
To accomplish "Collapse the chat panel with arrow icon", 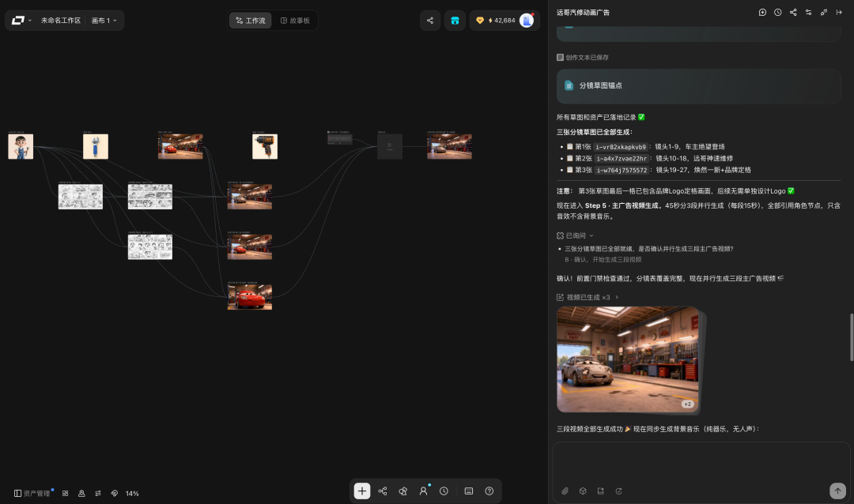I will pyautogui.click(x=839, y=13).
